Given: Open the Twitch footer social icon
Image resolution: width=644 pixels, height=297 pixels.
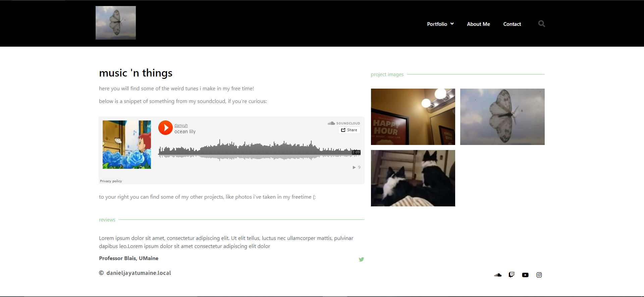Looking at the screenshot, I should click(x=512, y=275).
